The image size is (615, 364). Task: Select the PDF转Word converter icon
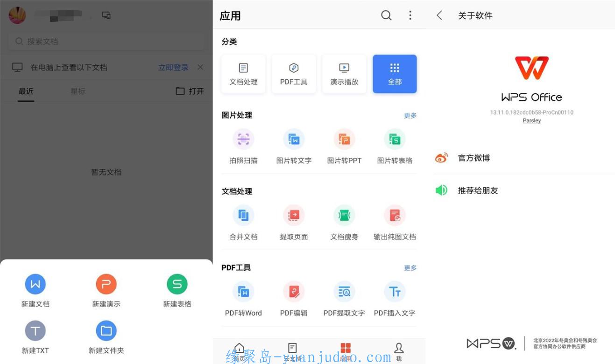pos(243,292)
